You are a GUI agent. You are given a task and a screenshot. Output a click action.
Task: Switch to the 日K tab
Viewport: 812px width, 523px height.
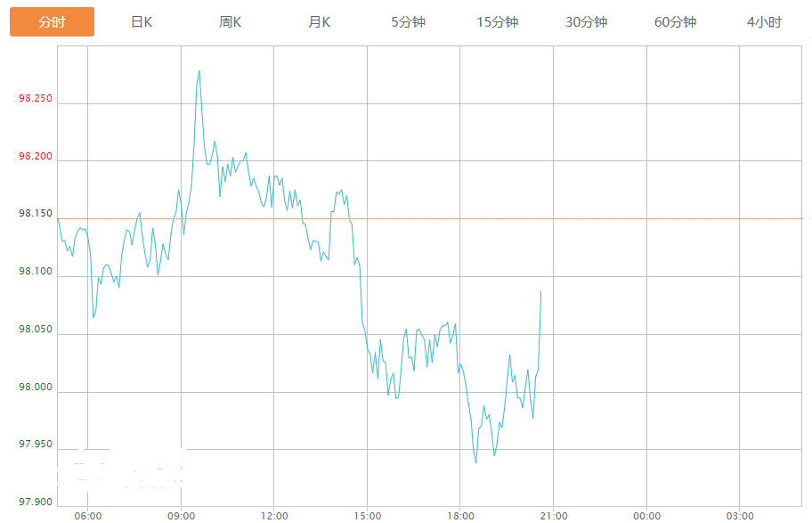click(x=142, y=22)
